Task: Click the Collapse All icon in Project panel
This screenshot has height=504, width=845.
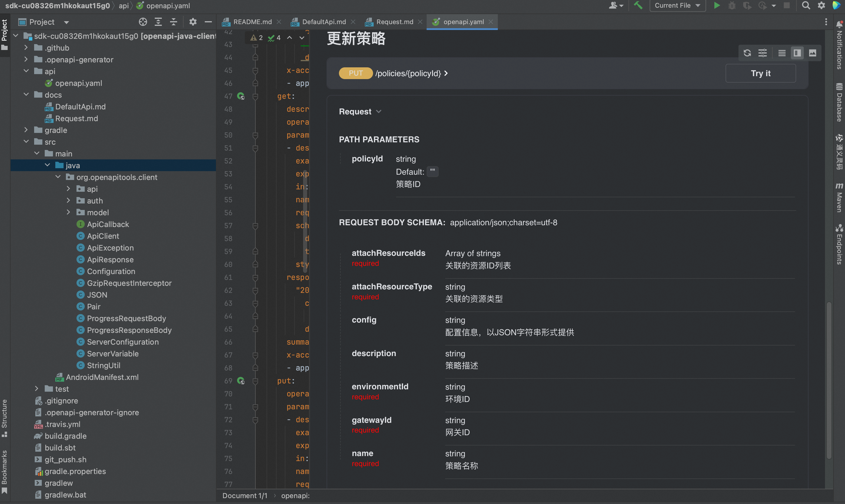Action: pos(173,22)
